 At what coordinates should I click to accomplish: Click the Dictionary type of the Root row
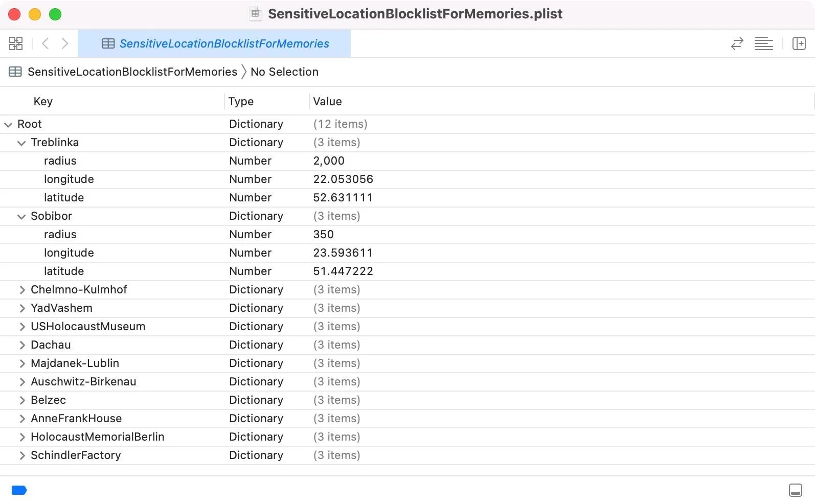pyautogui.click(x=256, y=124)
